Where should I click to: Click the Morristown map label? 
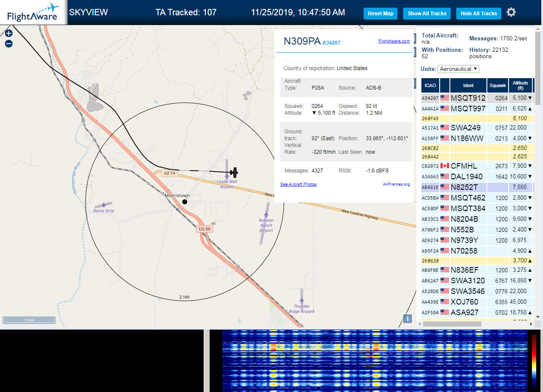(x=177, y=196)
